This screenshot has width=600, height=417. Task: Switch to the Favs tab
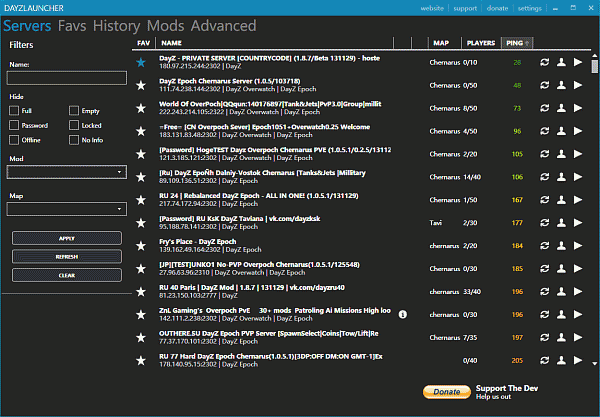pyautogui.click(x=72, y=26)
